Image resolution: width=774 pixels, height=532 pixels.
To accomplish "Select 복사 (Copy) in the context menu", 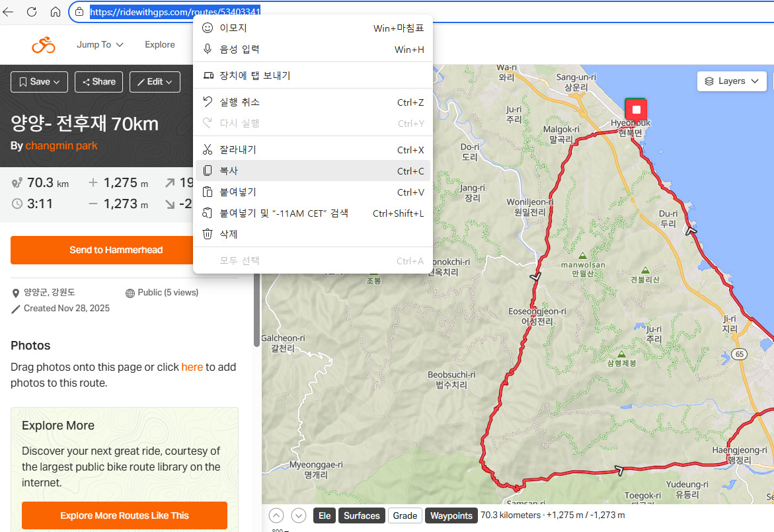I will coord(313,171).
